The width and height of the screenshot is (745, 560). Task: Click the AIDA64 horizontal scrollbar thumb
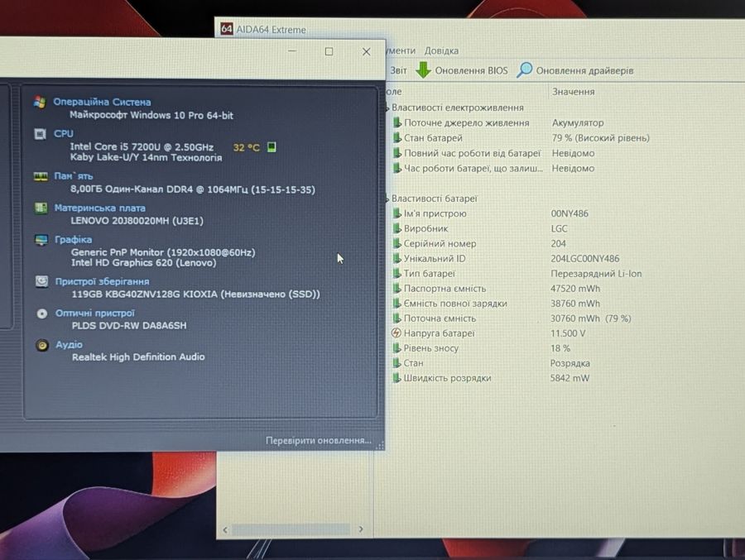click(291, 529)
